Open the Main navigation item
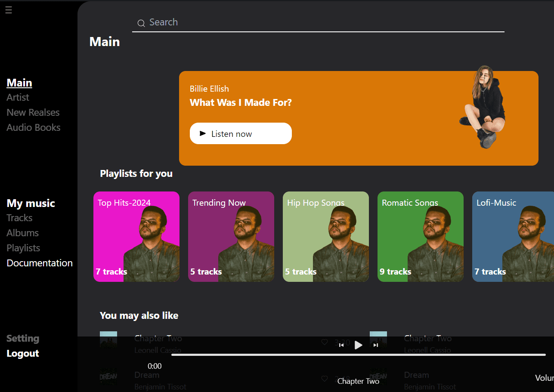Screen dimensions: 554x392 pos(19,83)
